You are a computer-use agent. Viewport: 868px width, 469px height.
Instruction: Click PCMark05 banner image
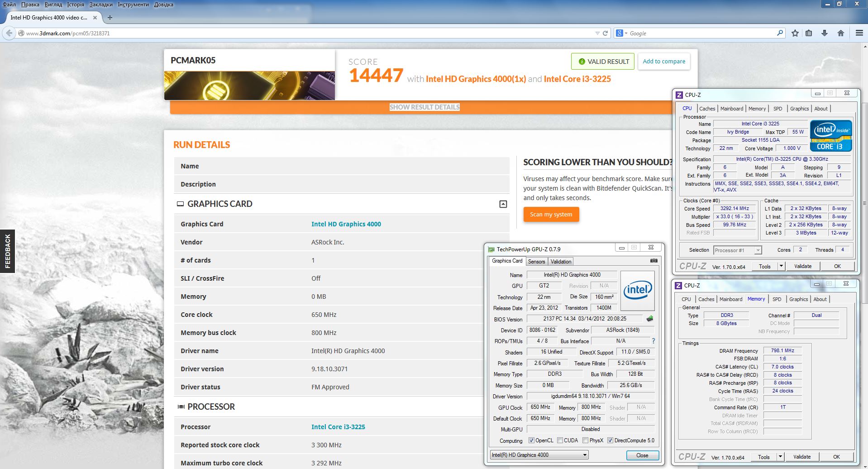[x=249, y=86]
